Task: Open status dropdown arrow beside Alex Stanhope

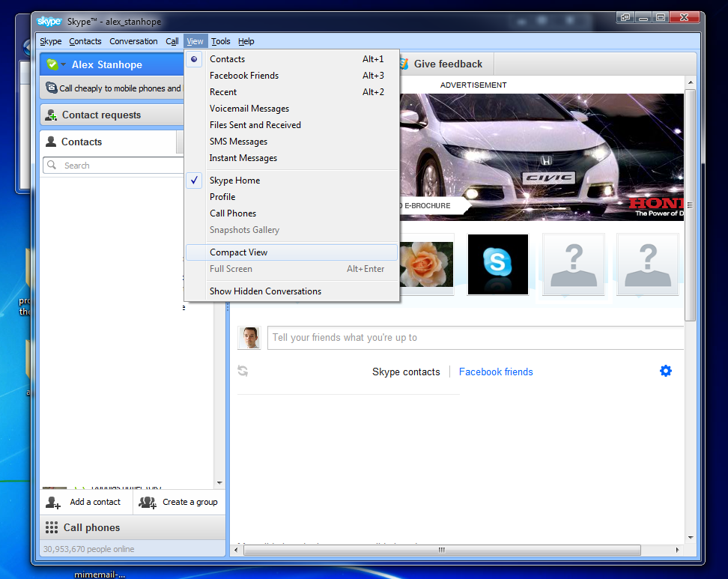Action: tap(63, 64)
